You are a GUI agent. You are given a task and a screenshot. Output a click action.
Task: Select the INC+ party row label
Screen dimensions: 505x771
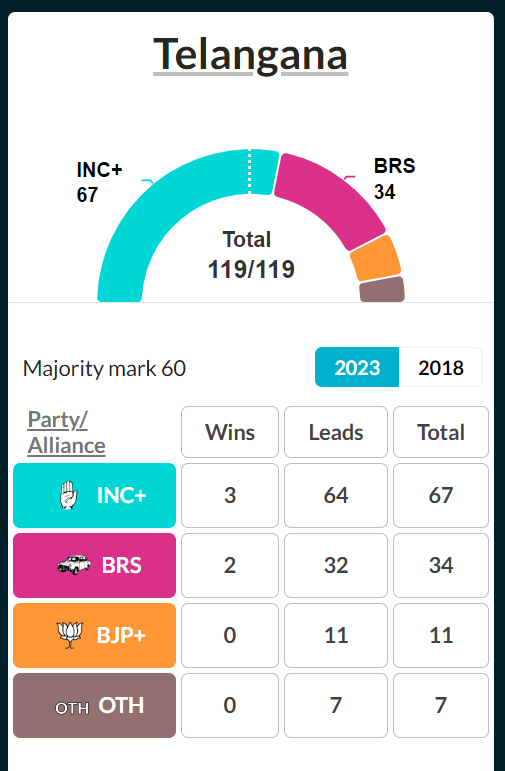(x=94, y=495)
